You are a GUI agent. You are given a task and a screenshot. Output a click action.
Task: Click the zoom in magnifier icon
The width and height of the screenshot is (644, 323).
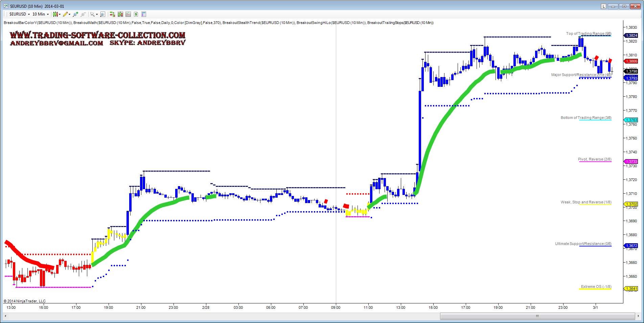(x=75, y=14)
